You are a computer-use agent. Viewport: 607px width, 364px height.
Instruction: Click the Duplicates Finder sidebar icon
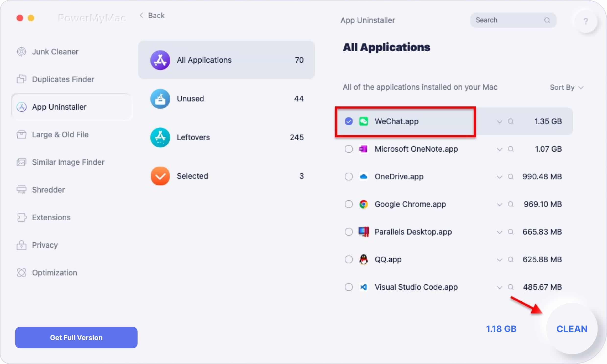pyautogui.click(x=22, y=79)
